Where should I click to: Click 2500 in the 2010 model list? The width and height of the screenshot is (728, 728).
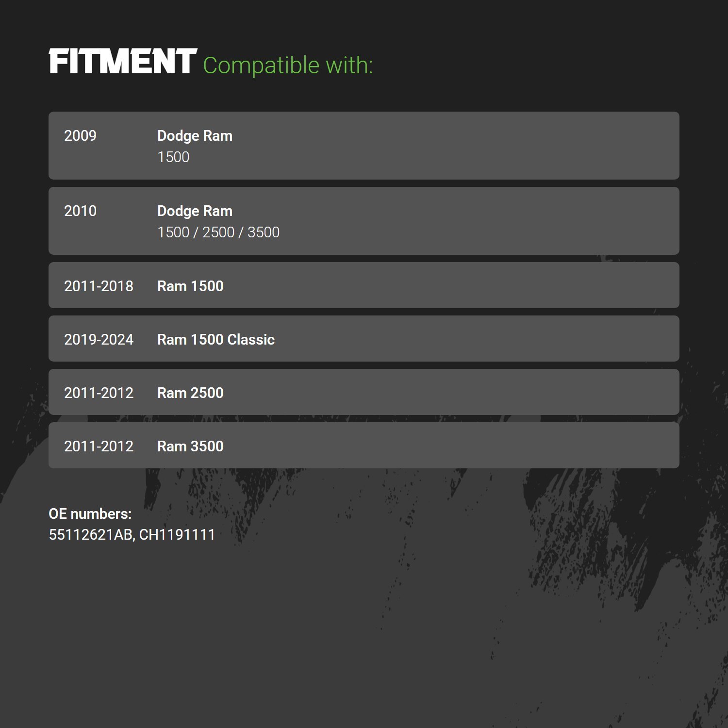click(218, 232)
